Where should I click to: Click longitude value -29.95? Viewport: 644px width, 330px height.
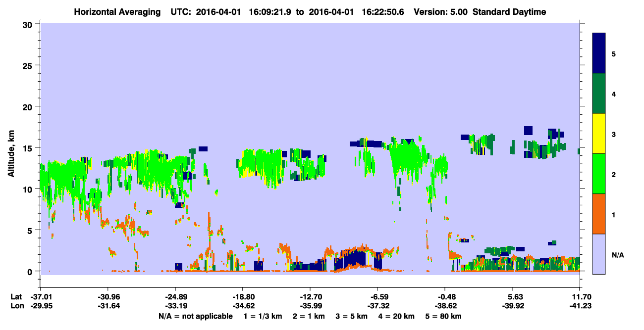click(40, 306)
